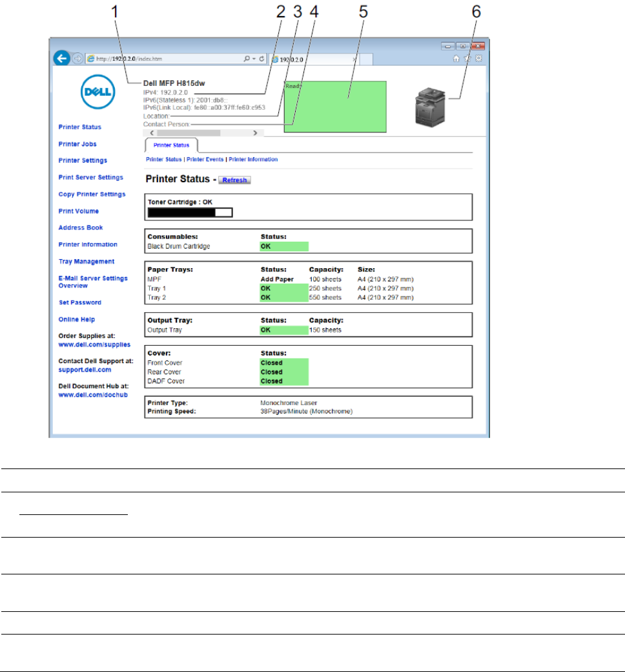Click the Monochrome Laser printer type value
625x672 pixels.
[289, 403]
